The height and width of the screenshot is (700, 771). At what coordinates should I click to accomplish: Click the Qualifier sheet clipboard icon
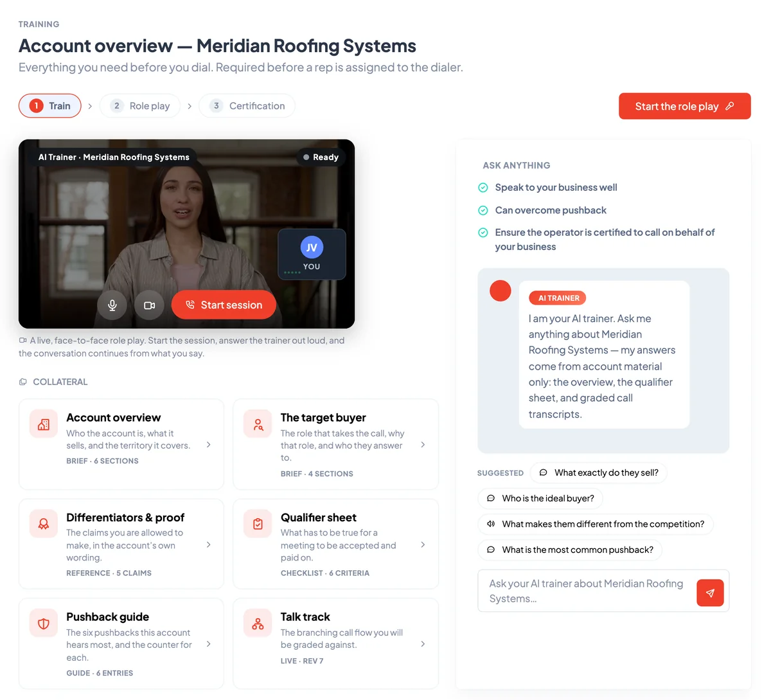point(258,524)
